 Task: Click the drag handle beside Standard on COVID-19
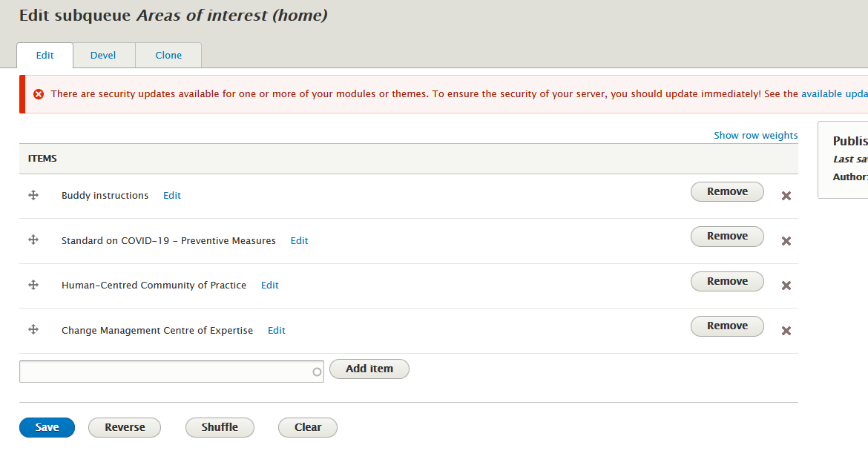(x=33, y=240)
